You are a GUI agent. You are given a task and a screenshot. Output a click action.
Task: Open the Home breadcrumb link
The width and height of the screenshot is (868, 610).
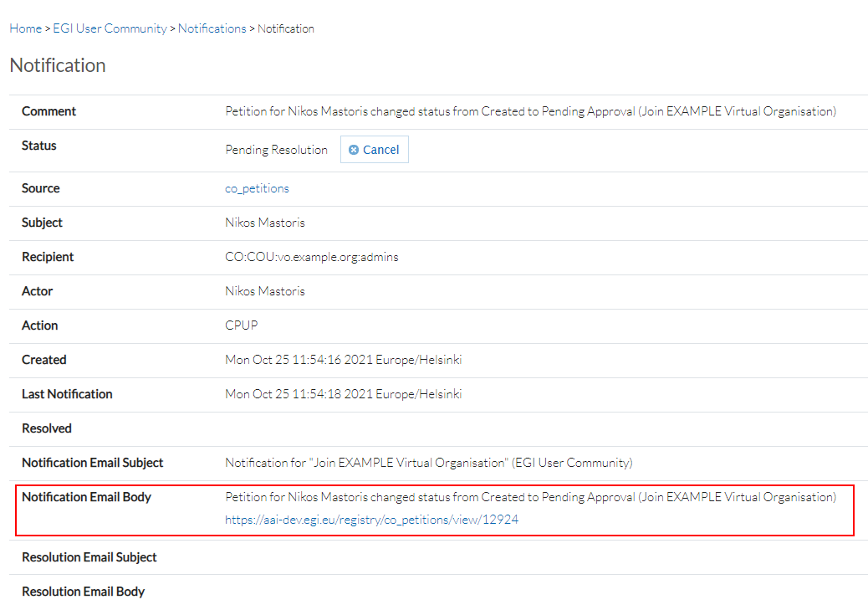coord(25,28)
